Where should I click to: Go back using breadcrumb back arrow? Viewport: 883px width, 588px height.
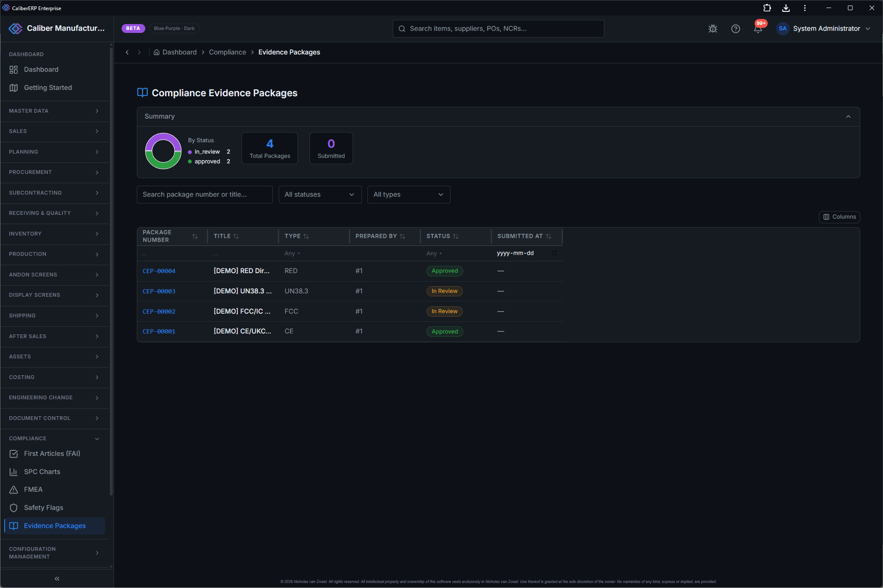127,52
